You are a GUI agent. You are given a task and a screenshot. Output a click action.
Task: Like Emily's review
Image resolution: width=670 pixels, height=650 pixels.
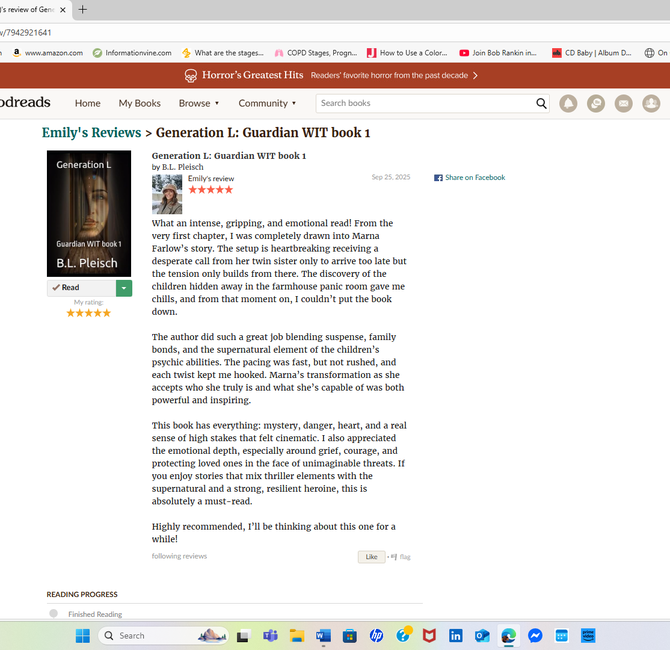click(x=371, y=557)
